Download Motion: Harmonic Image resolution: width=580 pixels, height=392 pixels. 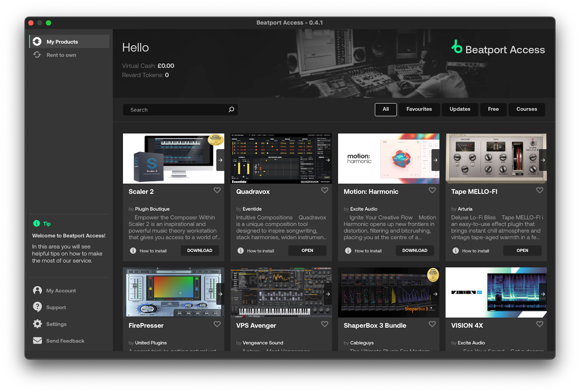(x=415, y=251)
